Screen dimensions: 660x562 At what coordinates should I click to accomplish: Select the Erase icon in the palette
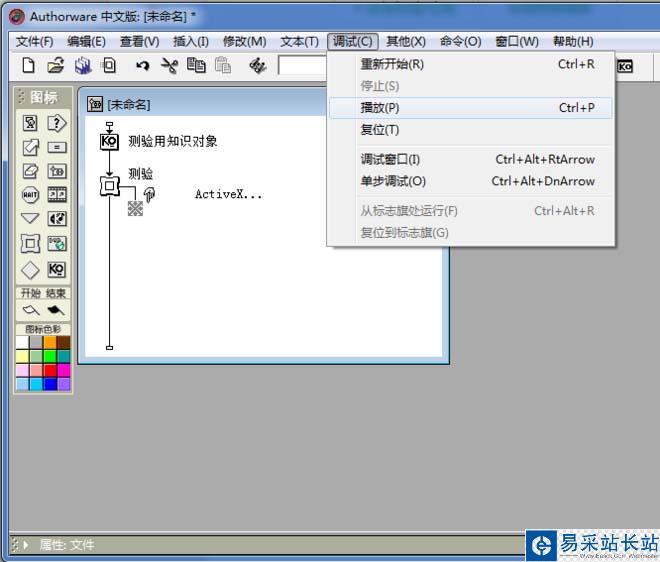click(30, 171)
